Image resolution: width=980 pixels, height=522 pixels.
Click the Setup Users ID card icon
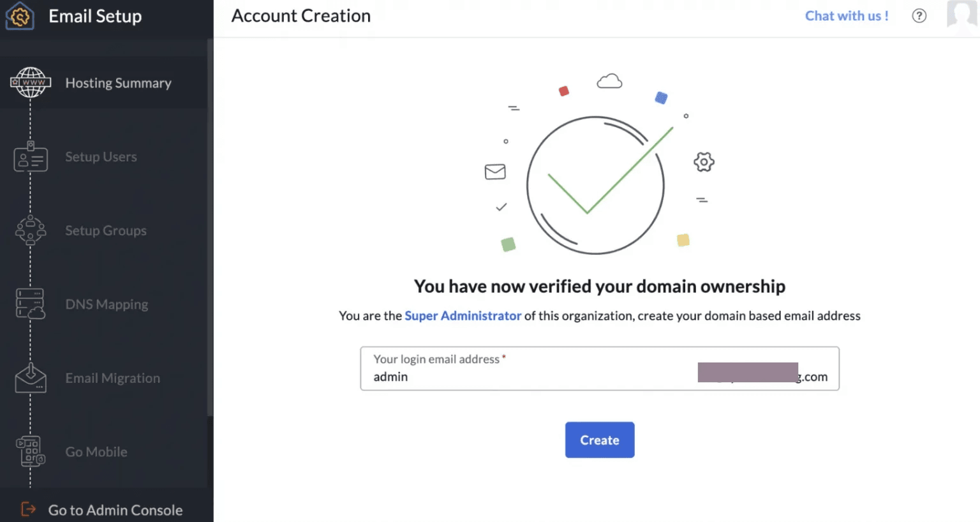(x=30, y=157)
